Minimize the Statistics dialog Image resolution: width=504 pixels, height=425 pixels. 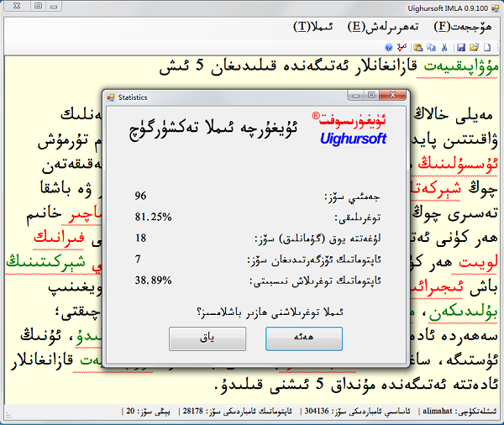pyautogui.click(x=356, y=95)
